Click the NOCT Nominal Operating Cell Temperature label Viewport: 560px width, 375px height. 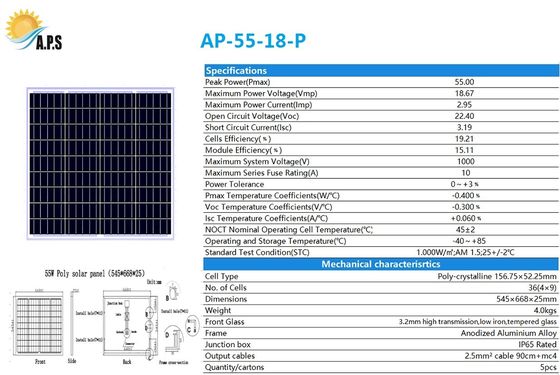coord(289,230)
